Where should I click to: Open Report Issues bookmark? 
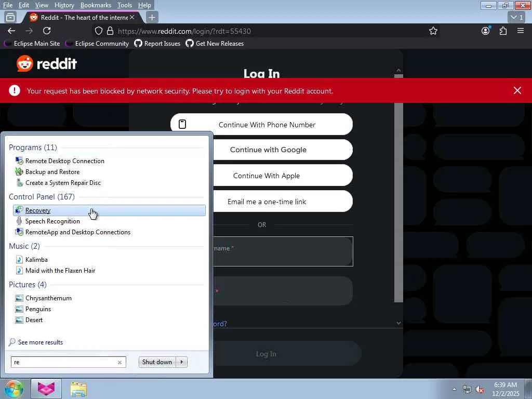click(x=157, y=44)
